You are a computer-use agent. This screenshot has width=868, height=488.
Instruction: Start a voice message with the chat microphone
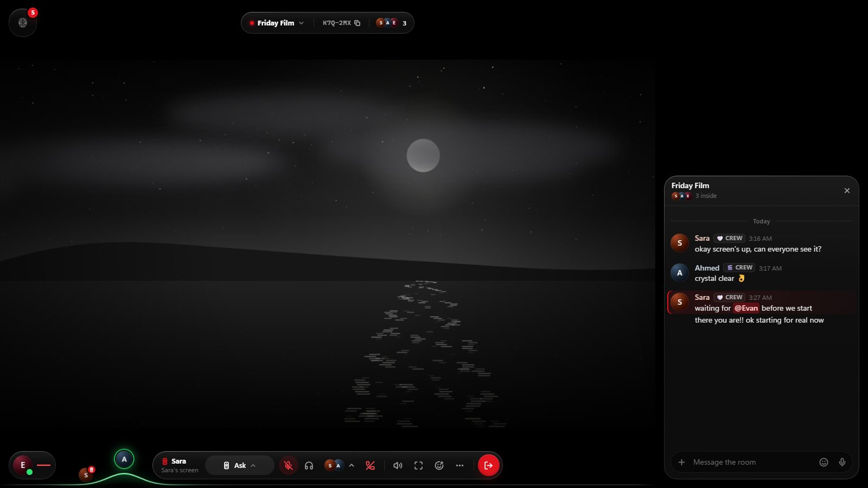(x=842, y=463)
